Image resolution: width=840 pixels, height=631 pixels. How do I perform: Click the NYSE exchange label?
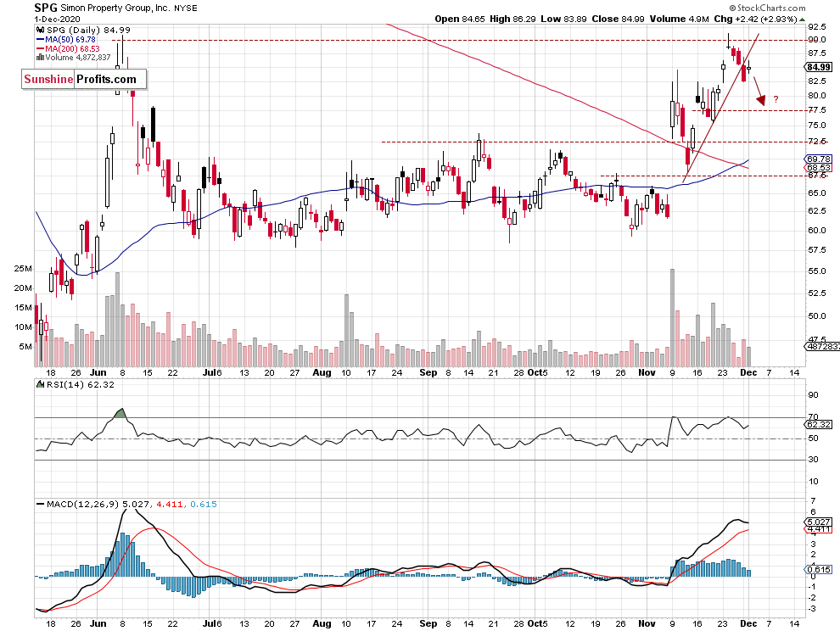pos(185,8)
